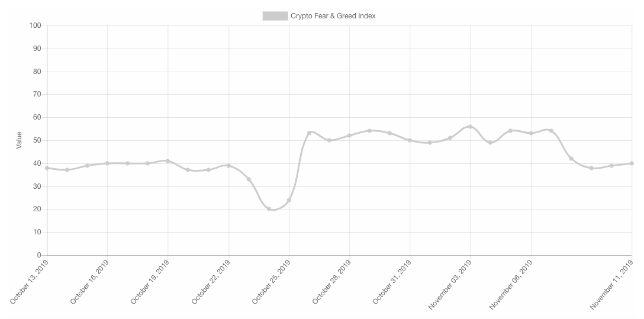Click the gray legend color box
This screenshot has height=319, width=644.
coord(275,16)
